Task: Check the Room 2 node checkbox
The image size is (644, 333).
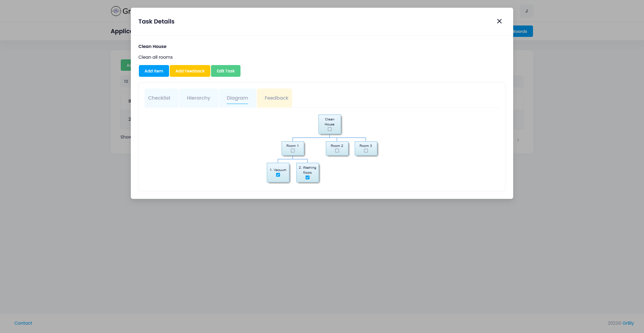Action: [336, 151]
